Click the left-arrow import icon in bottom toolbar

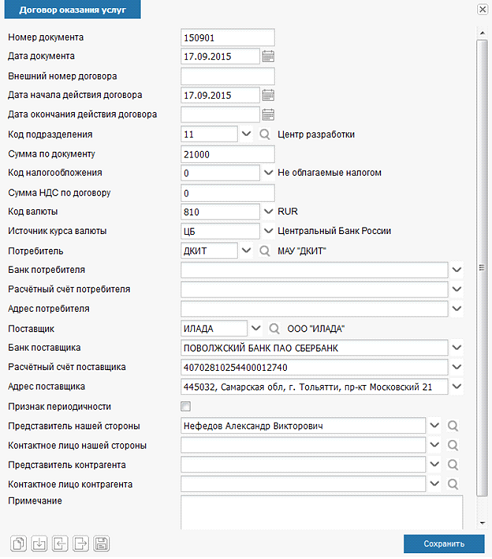(x=60, y=544)
